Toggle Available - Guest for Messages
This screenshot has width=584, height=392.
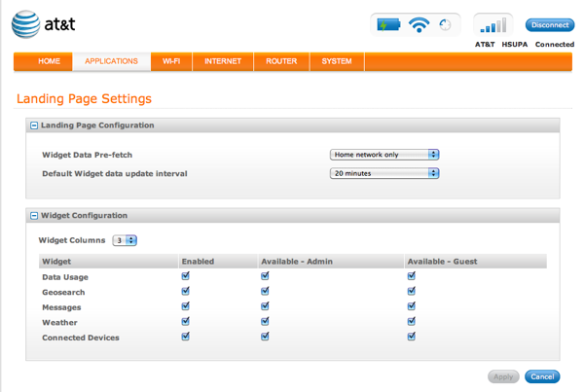pyautogui.click(x=411, y=306)
